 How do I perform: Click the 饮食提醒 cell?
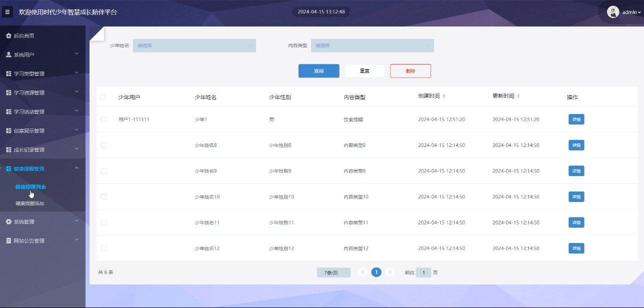click(353, 119)
